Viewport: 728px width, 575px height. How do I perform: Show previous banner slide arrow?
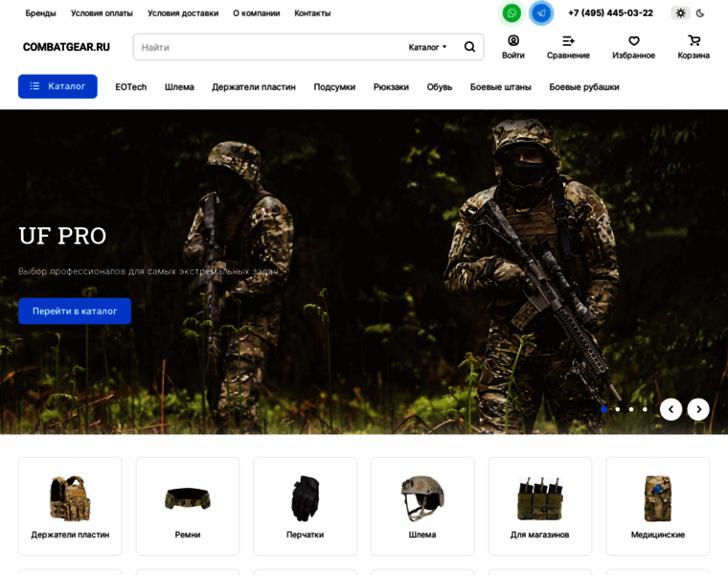point(671,409)
